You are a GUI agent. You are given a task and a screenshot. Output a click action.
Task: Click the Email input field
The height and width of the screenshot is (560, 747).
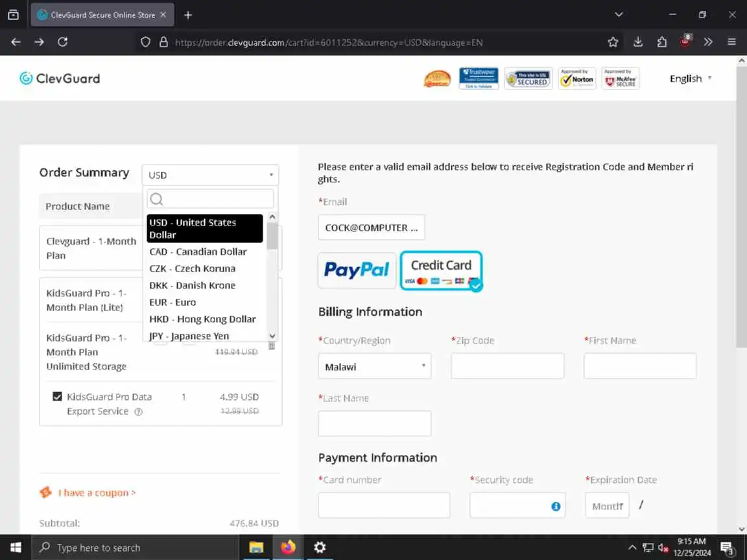371,227
